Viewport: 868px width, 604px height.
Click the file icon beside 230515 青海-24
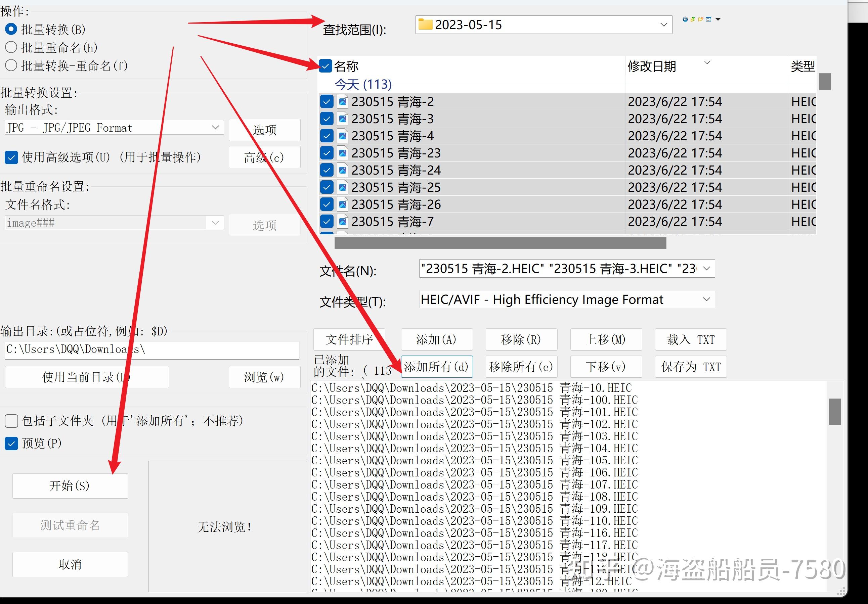tap(343, 170)
